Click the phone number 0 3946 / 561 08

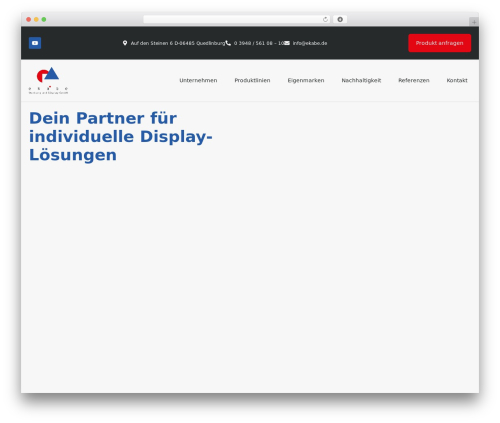[x=259, y=43]
